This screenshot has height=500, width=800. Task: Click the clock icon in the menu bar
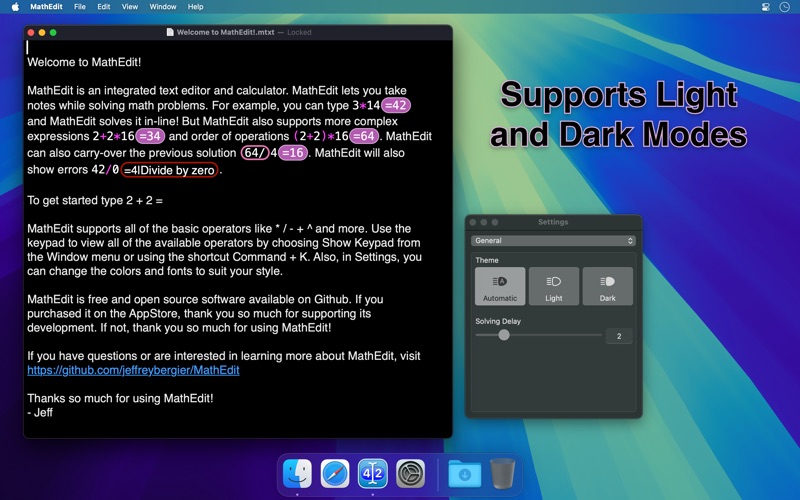click(x=784, y=7)
